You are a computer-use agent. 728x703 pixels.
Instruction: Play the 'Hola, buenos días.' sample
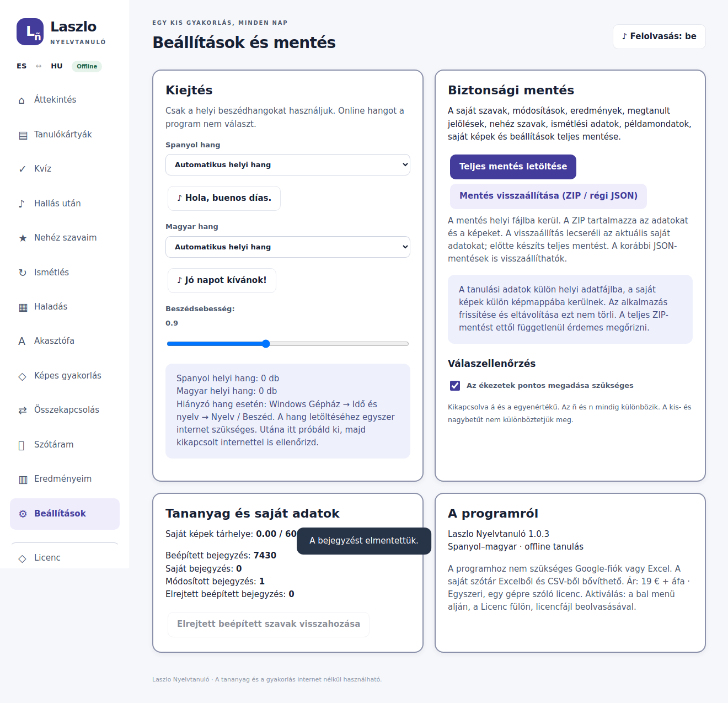click(x=224, y=198)
